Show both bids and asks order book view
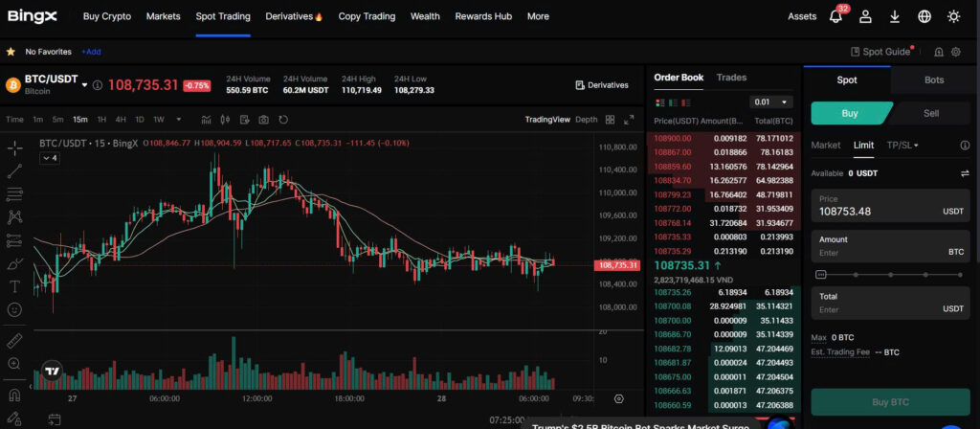The image size is (980, 429). (x=660, y=102)
